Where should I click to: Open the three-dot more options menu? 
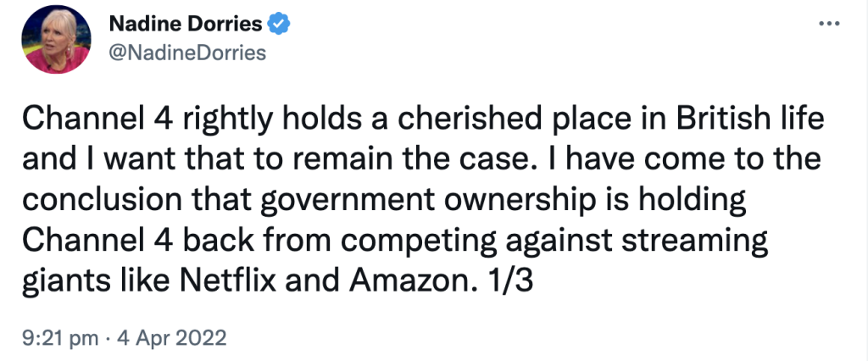tap(829, 24)
